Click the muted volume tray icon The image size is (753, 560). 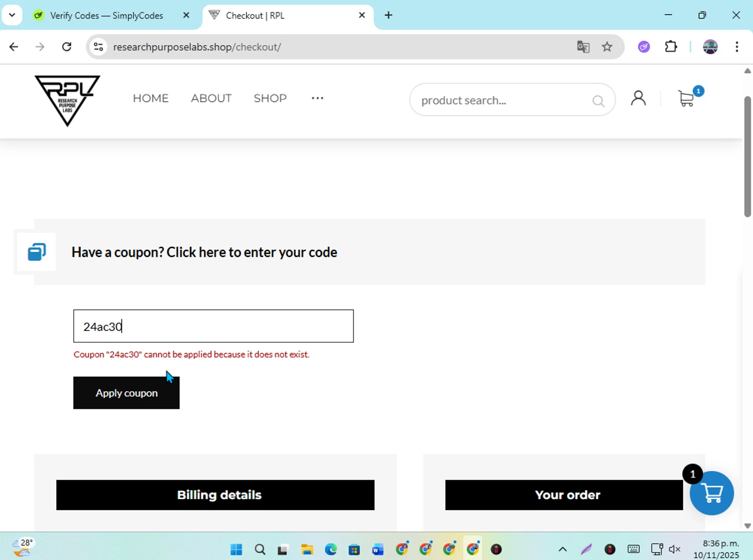pyautogui.click(x=675, y=549)
